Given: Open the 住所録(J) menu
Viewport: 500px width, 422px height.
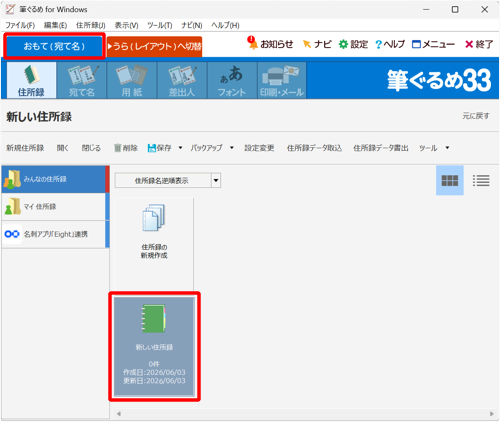Looking at the screenshot, I should coord(91,25).
